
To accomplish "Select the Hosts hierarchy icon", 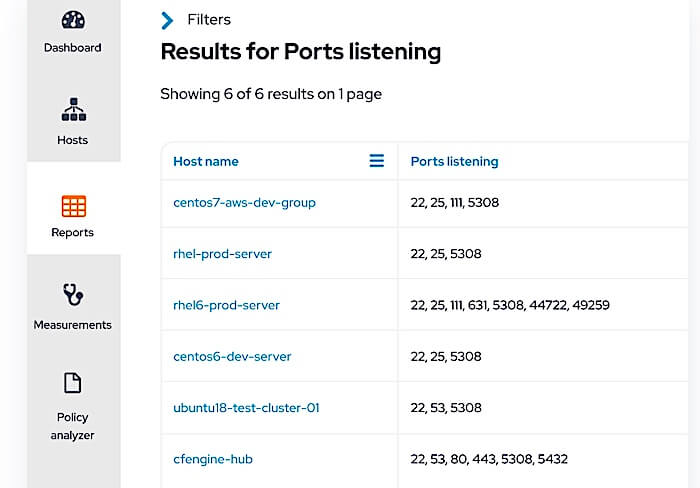I will [74, 109].
